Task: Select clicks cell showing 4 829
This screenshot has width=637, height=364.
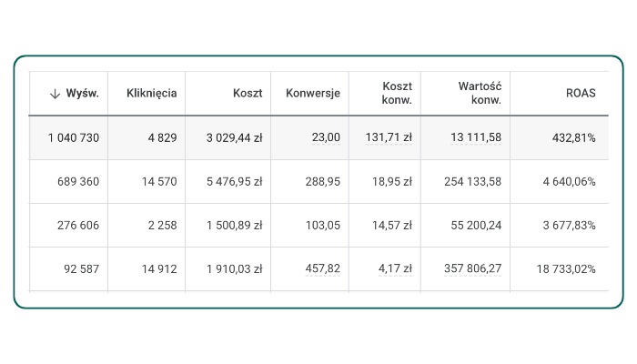Action: point(160,137)
